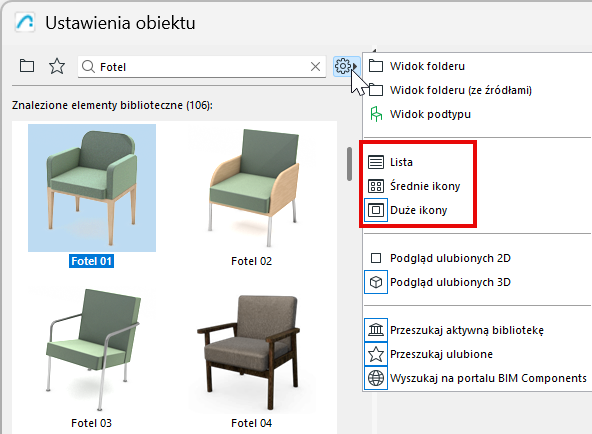Click the Fotel search input field

[x=202, y=67]
